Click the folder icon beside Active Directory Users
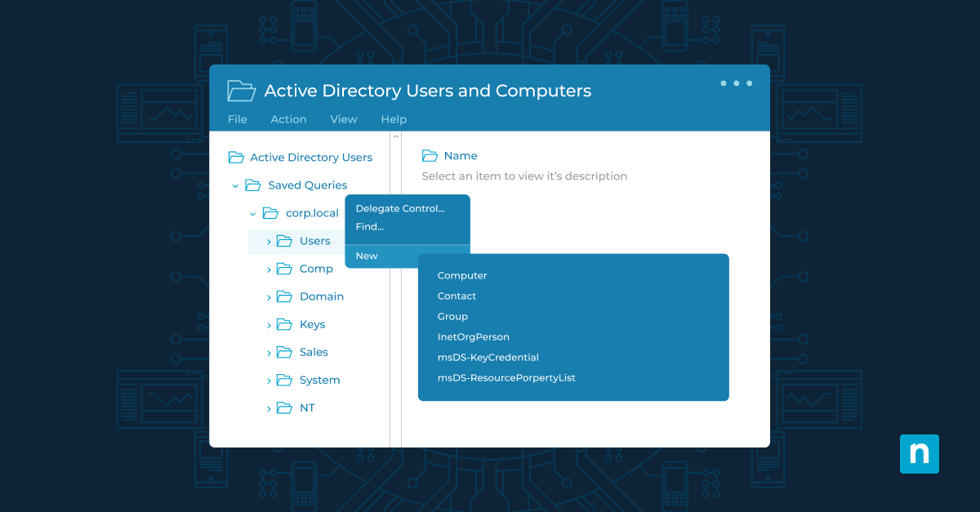 tap(236, 158)
